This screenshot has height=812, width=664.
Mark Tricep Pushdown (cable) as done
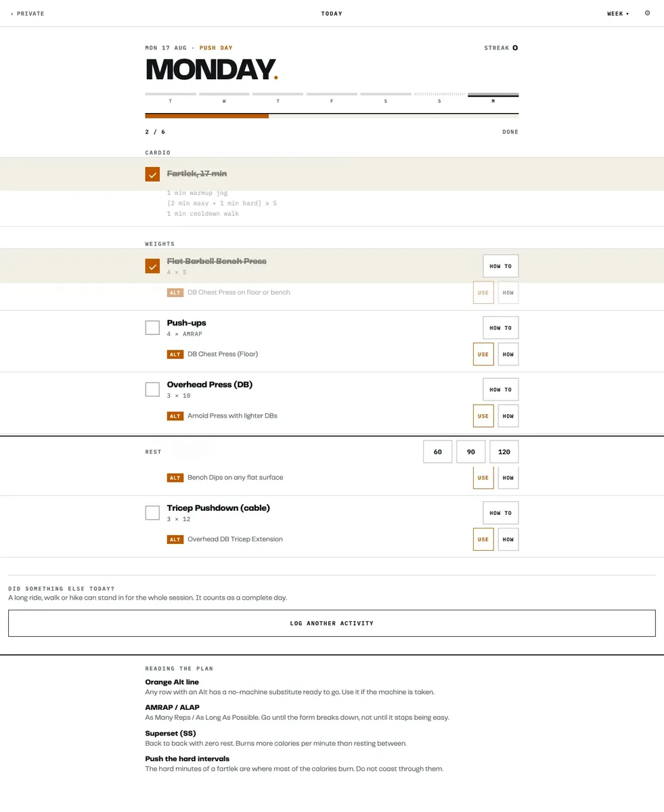(152, 512)
